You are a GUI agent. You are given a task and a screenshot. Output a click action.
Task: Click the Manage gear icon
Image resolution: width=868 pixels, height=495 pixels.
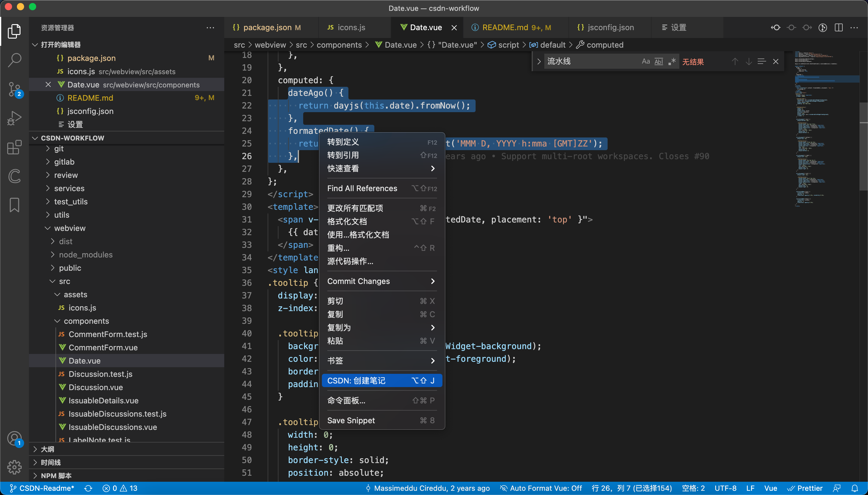tap(14, 467)
